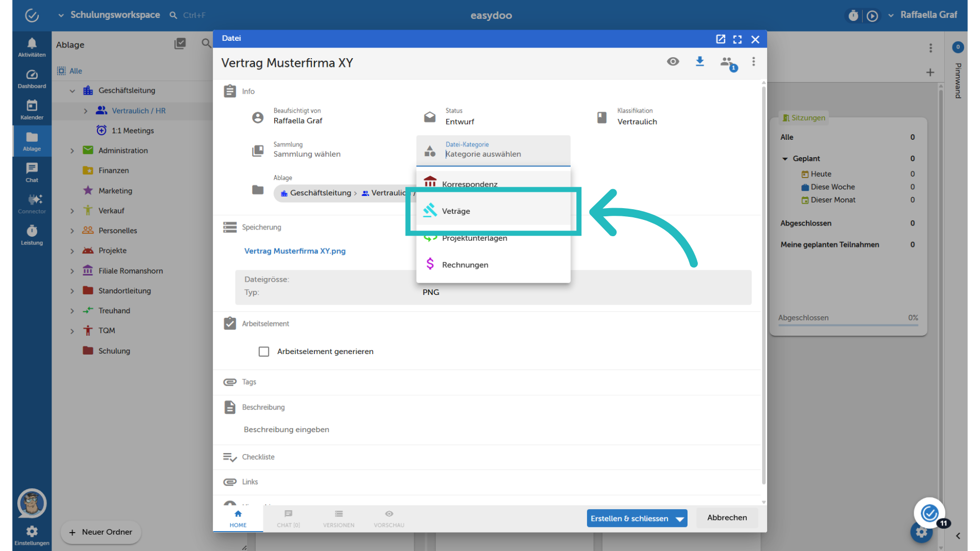
Task: Open Vertrag Musterfirma XY.png file link
Action: coord(295,251)
